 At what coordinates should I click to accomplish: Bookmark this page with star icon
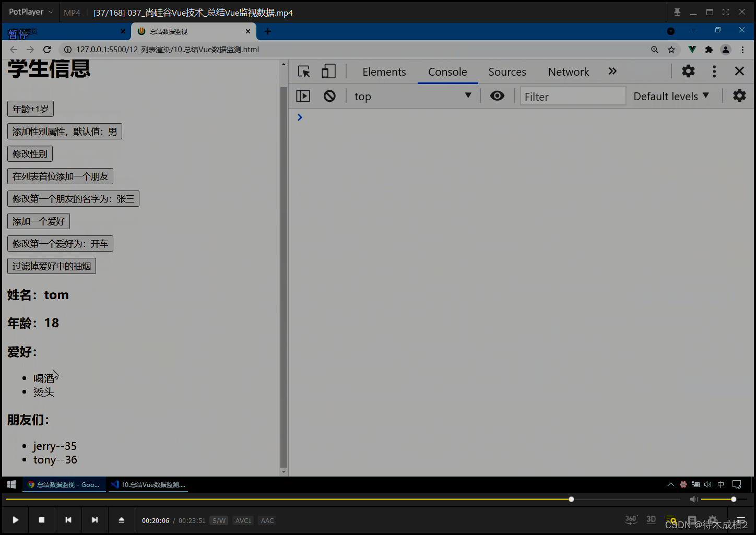(x=671, y=50)
